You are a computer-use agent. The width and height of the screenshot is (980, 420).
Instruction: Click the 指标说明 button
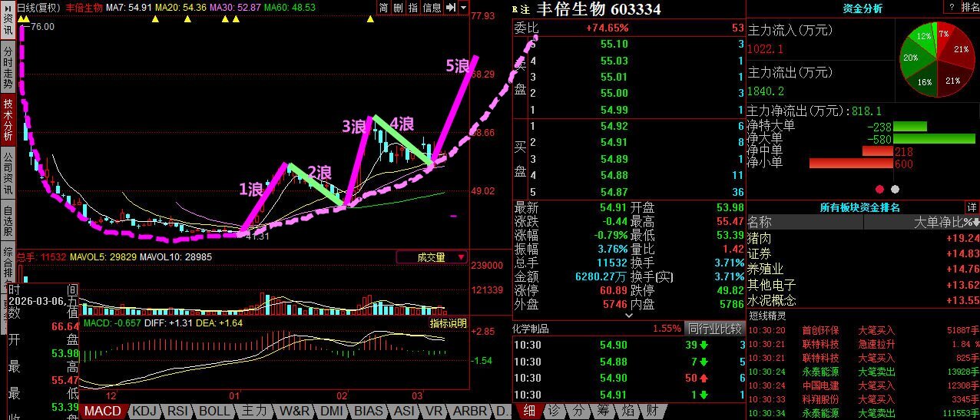tap(448, 323)
